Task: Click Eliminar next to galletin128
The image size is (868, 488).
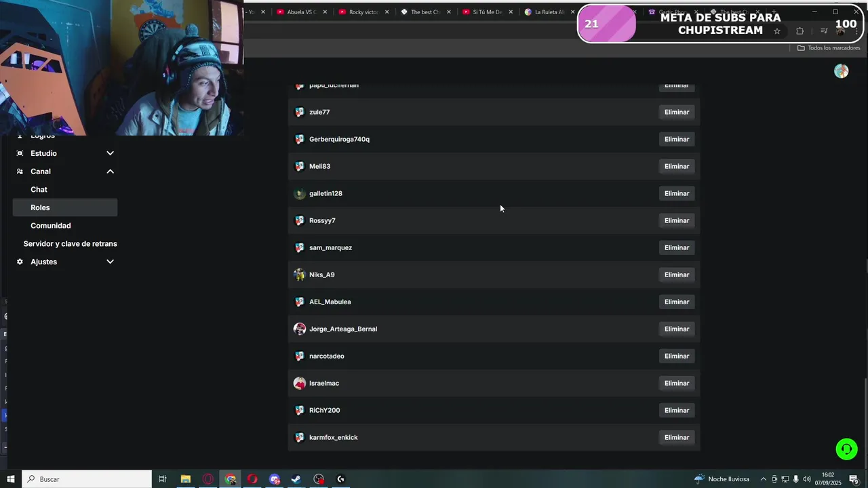Action: pyautogui.click(x=677, y=193)
